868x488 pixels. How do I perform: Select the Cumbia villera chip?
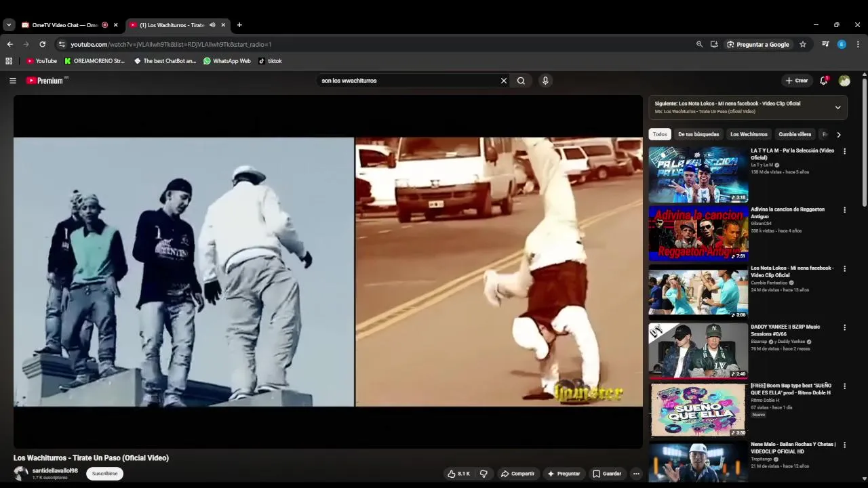795,134
